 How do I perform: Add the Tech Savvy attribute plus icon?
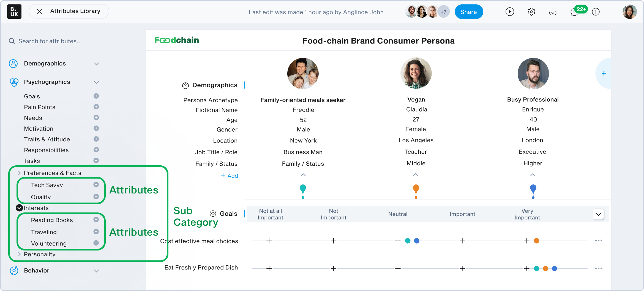(x=96, y=185)
